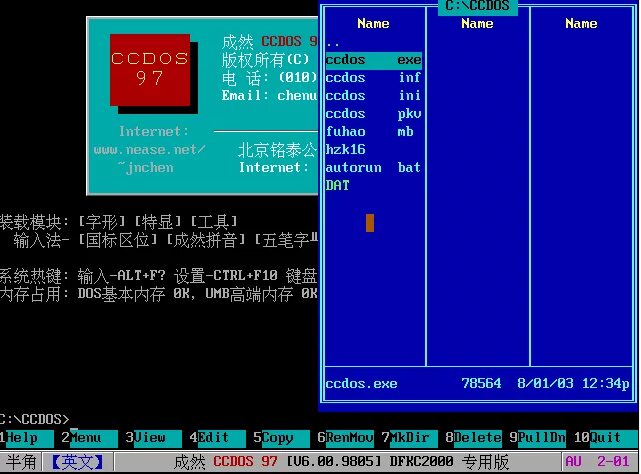Click the file date 8/01/03
This screenshot has height=474, width=641.
pos(545,384)
